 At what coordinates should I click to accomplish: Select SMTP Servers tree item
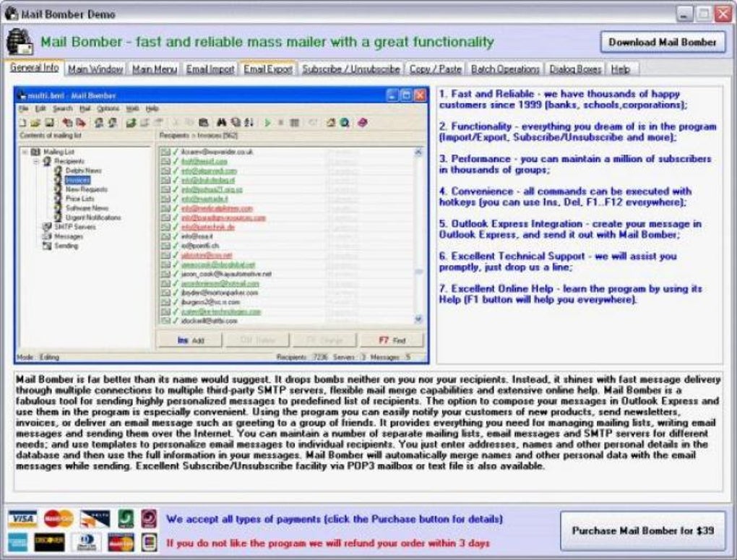click(x=74, y=227)
